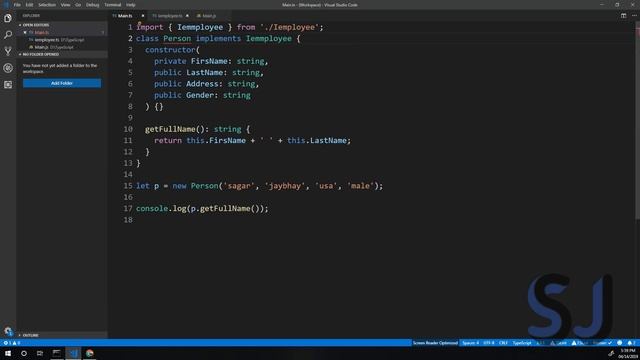Image resolution: width=640 pixels, height=360 pixels.
Task: Close the Main.ts editor tab
Action: (x=142, y=16)
